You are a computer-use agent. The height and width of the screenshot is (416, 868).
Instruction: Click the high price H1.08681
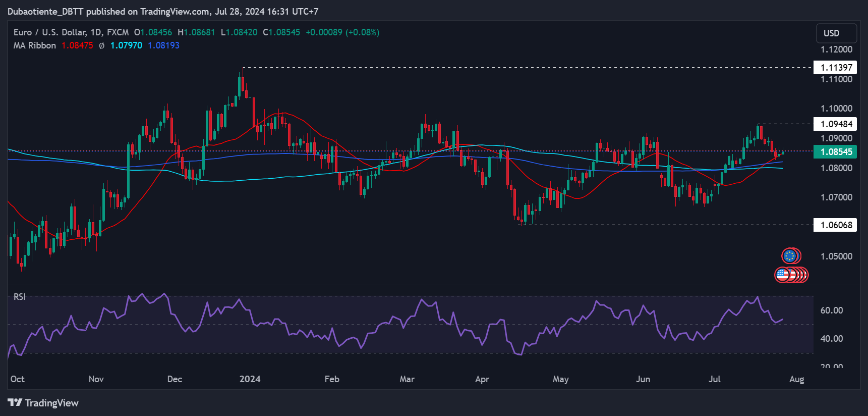(x=196, y=32)
